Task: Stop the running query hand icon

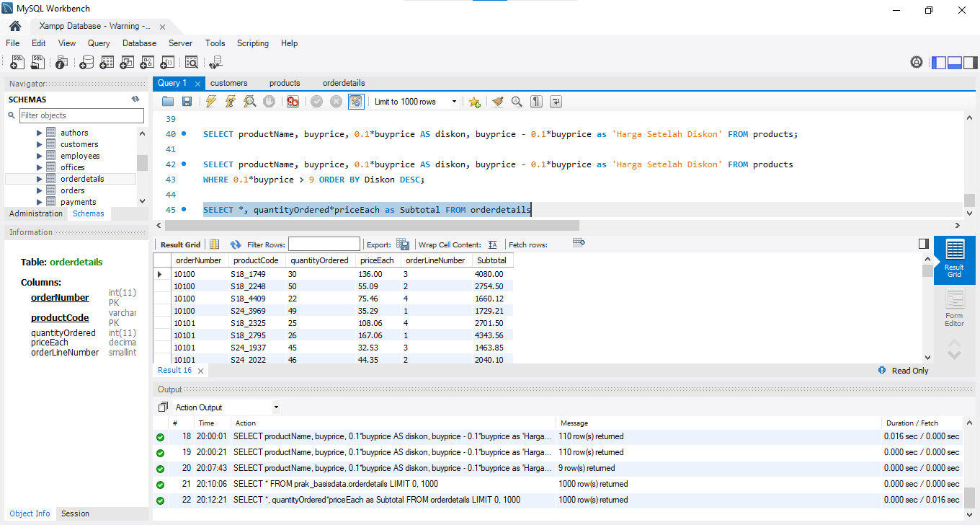Action: (x=269, y=102)
